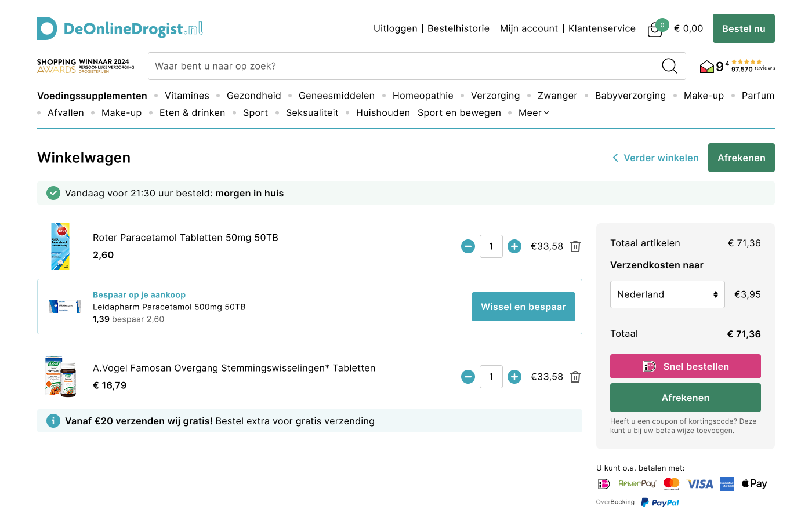Select the Seksualiteit category
Viewport: 812px width, 528px height.
pyautogui.click(x=312, y=112)
